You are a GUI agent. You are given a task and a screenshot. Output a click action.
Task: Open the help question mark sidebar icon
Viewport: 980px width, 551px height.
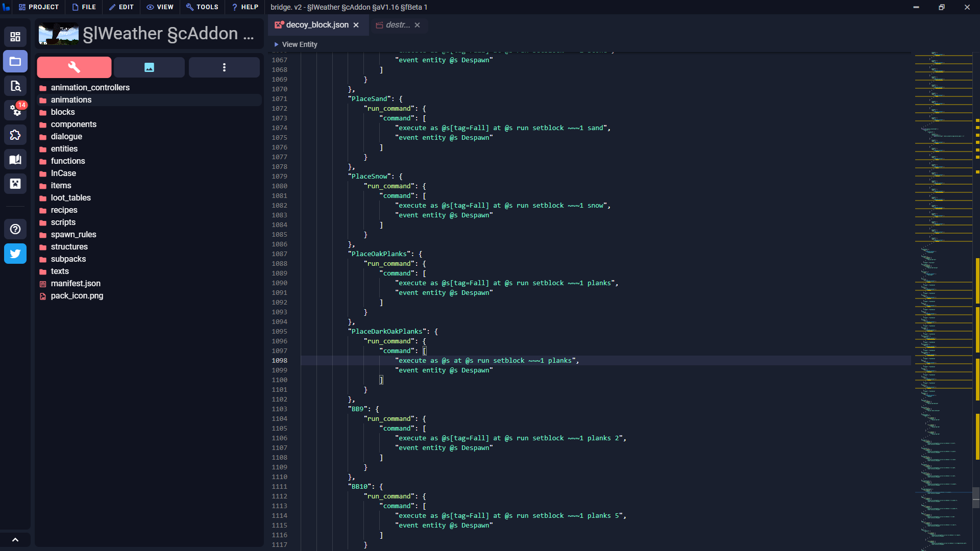(x=15, y=229)
